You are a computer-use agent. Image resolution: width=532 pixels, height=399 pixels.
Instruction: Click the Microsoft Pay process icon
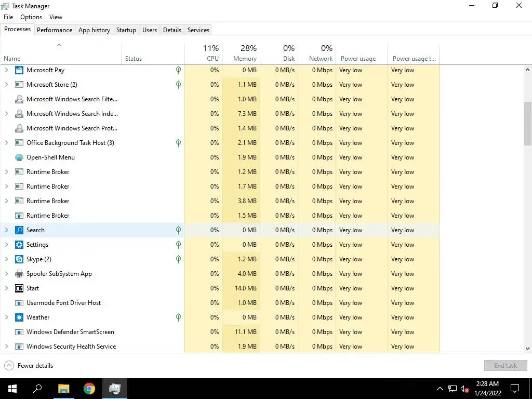click(x=19, y=70)
